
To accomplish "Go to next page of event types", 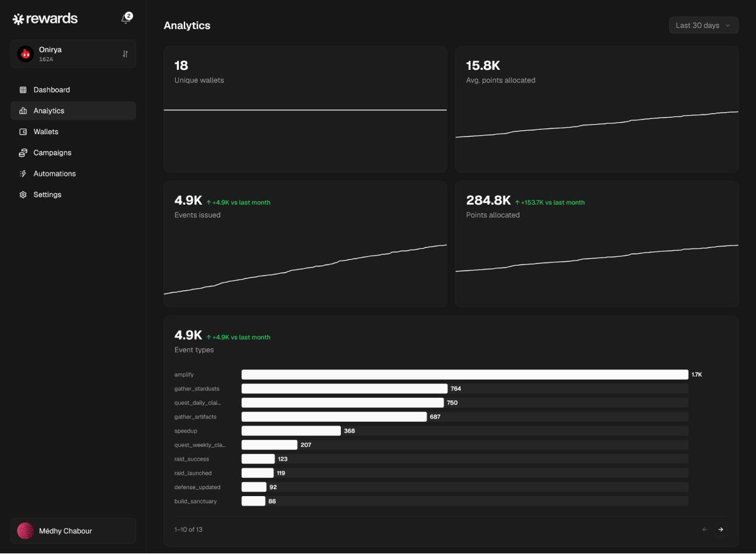I will point(721,529).
